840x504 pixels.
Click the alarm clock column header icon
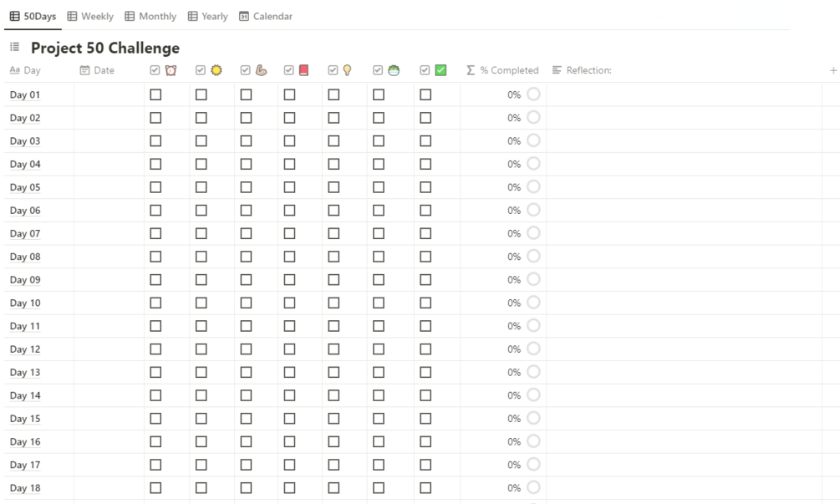point(171,70)
